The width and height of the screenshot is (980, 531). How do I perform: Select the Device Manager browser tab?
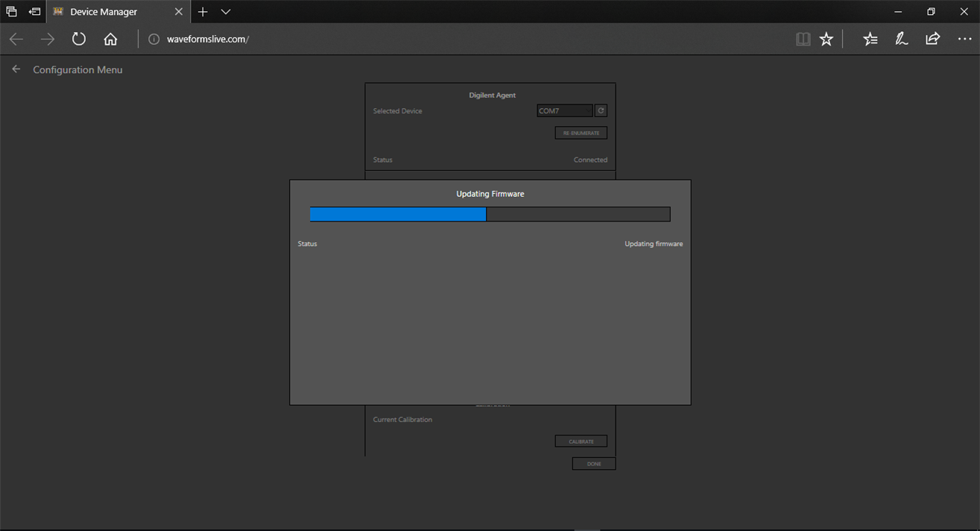click(x=112, y=12)
